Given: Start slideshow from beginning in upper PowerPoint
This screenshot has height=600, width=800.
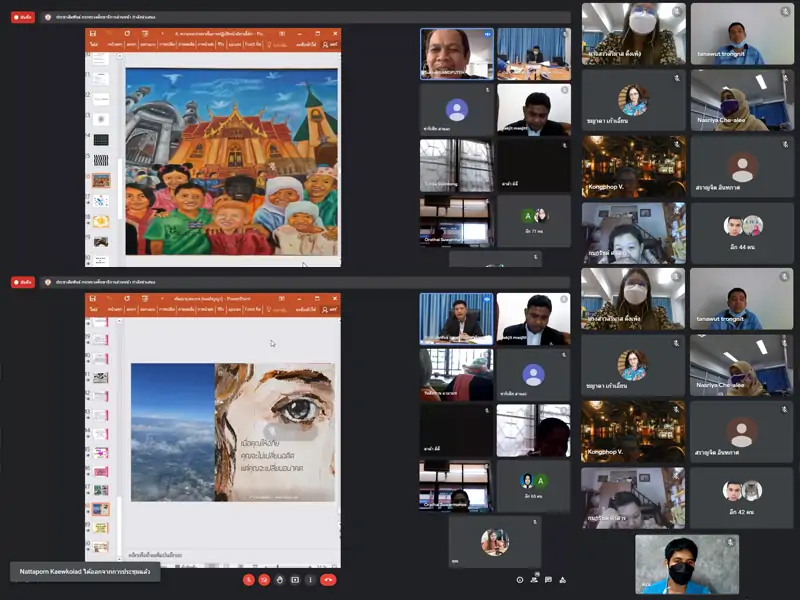Looking at the screenshot, I should coord(145,33).
